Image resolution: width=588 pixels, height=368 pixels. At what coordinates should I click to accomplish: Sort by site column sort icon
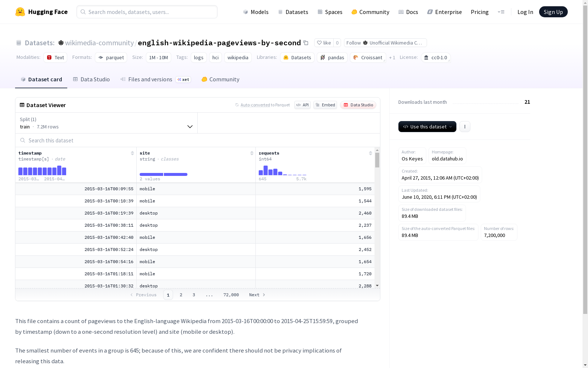pyautogui.click(x=252, y=153)
